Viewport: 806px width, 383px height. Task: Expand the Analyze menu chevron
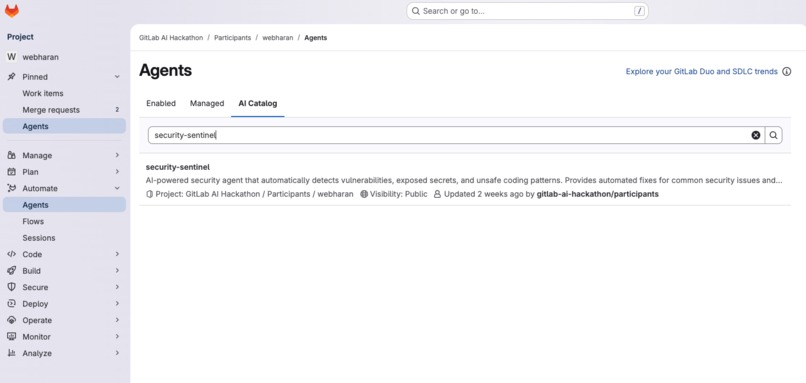(x=117, y=353)
